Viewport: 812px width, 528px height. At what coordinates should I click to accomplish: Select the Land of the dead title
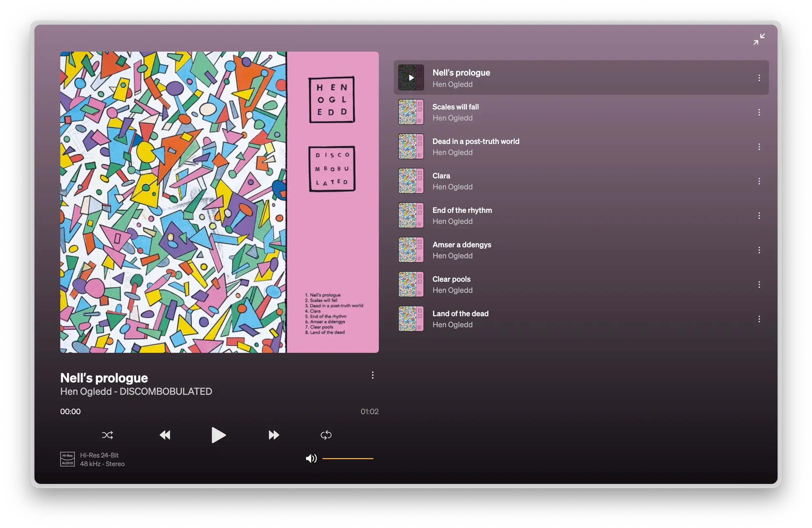pyautogui.click(x=461, y=314)
